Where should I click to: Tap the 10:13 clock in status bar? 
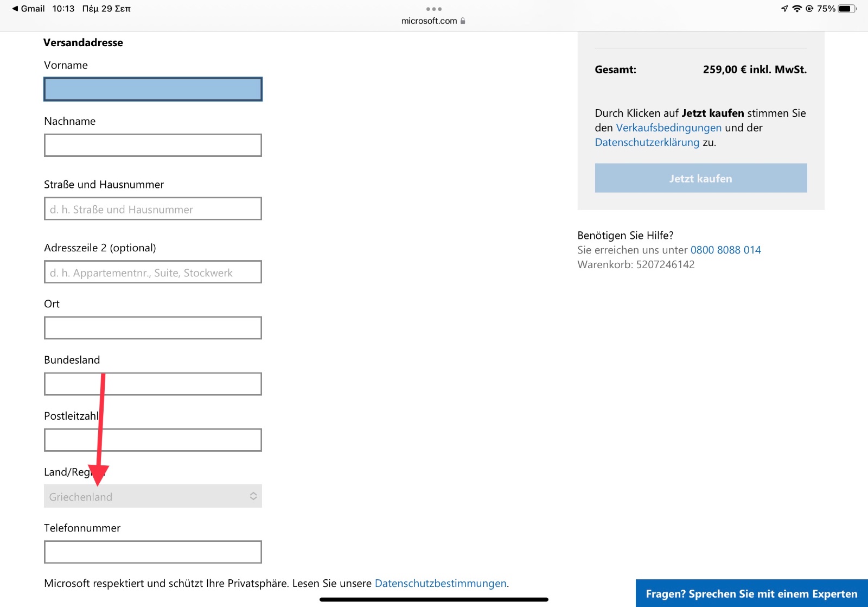pos(63,9)
